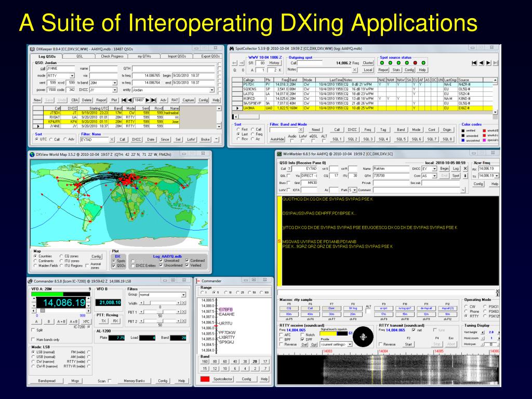Image resolution: width=532 pixels, height=399 pixels.
Task: Open the mode RTTY dropdown in DXKeeper
Action: 72,75
